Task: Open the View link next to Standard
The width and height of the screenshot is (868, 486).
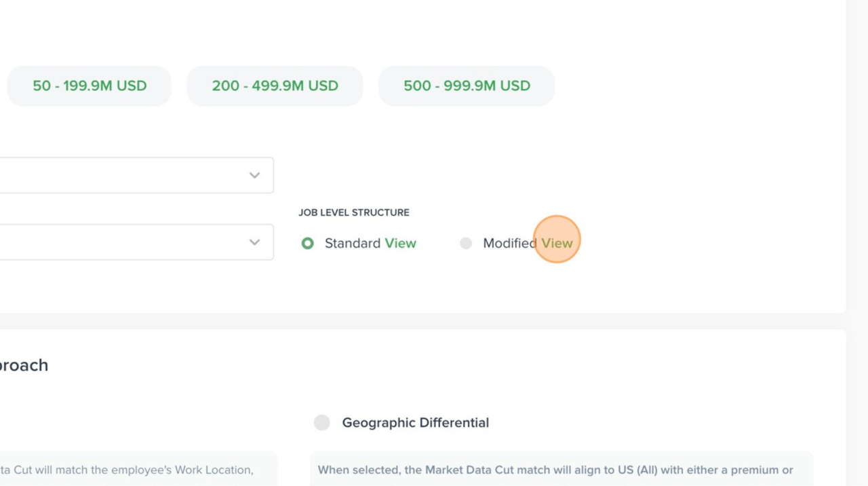Action: [x=400, y=243]
